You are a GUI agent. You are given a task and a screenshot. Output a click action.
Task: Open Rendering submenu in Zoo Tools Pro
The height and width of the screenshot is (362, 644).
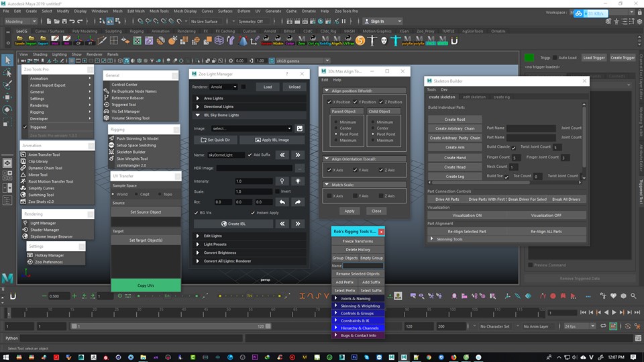pos(58,105)
